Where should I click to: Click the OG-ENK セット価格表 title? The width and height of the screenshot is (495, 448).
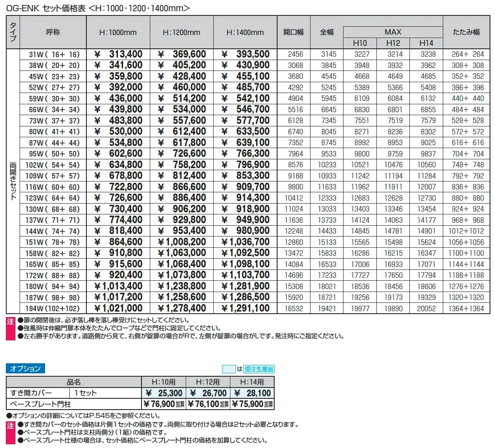[98, 8]
